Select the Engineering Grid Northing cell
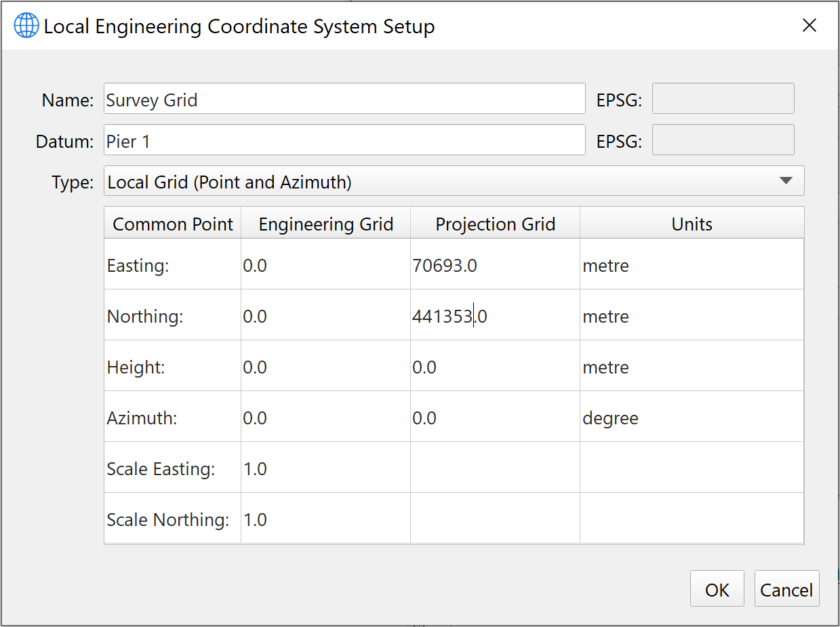The width and height of the screenshot is (840, 627). (x=325, y=316)
